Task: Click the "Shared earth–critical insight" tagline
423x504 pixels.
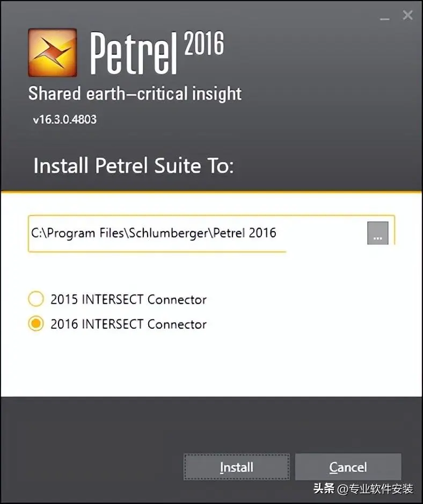Action: [135, 93]
